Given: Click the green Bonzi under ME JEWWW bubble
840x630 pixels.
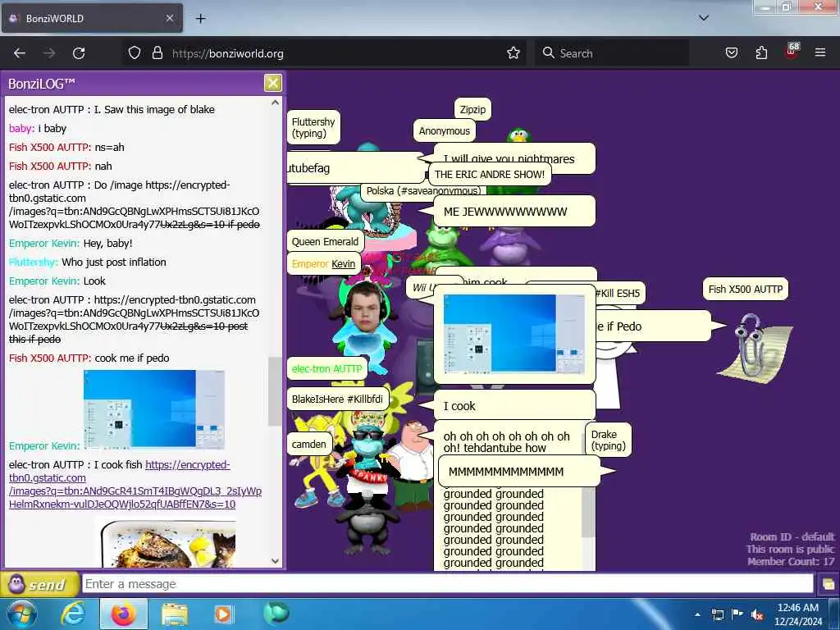Looking at the screenshot, I should tap(442, 244).
